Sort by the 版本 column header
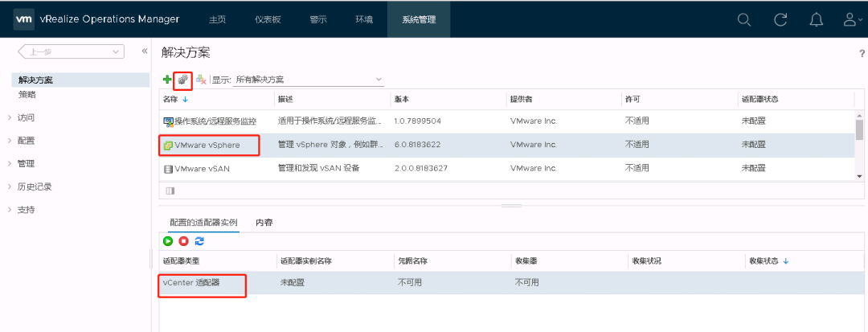The width and height of the screenshot is (868, 332). pyautogui.click(x=448, y=99)
